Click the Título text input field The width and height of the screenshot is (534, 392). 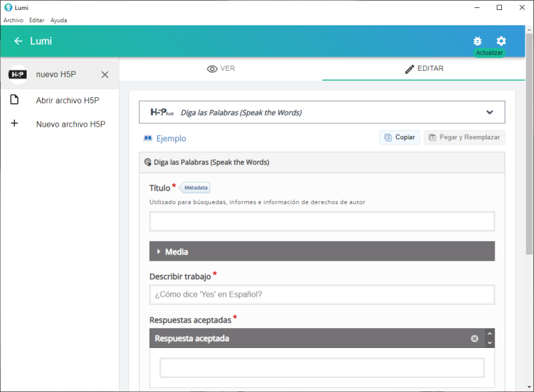point(322,221)
